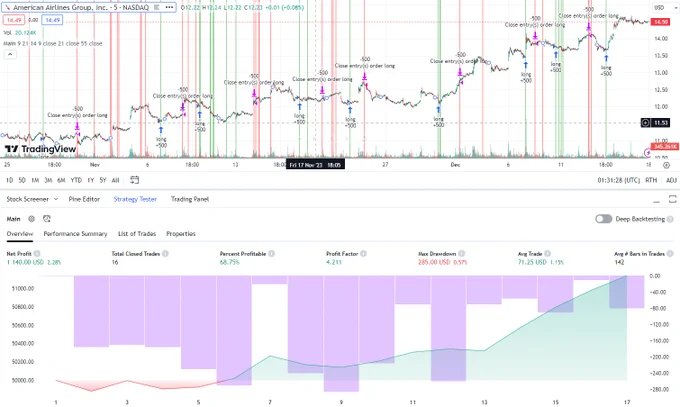The height and width of the screenshot is (407, 680).
Task: Toggle RTH session button
Action: tap(651, 180)
